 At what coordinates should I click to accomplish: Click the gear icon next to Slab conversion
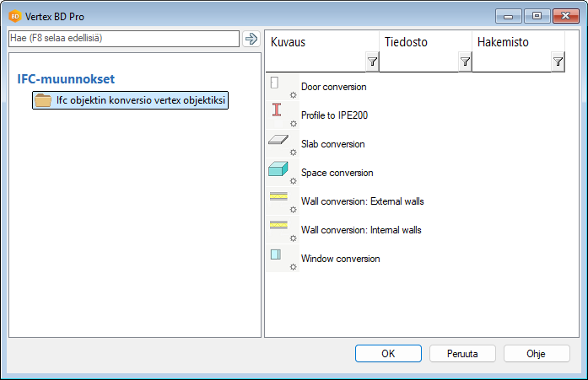[294, 153]
